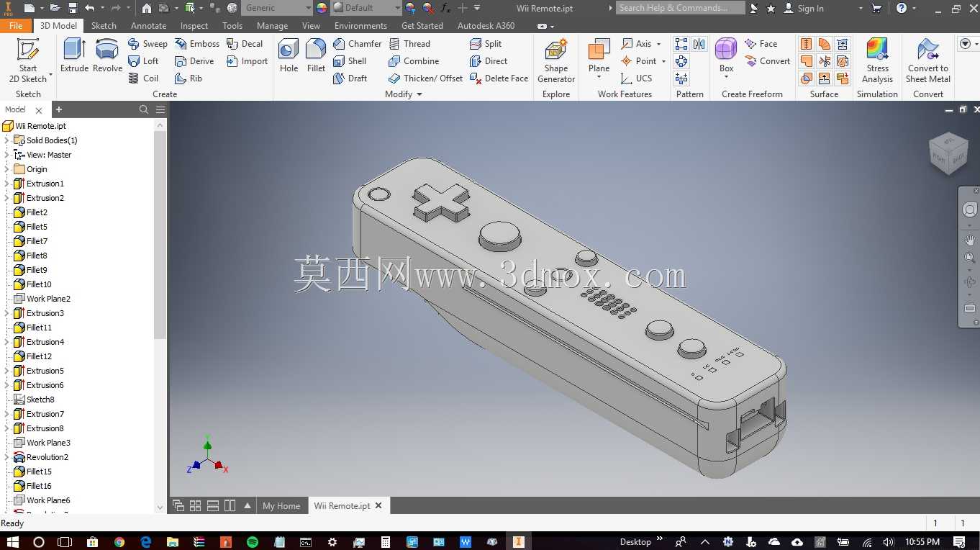980x550 pixels.
Task: Open the Autodesk A360 tab
Action: click(486, 25)
